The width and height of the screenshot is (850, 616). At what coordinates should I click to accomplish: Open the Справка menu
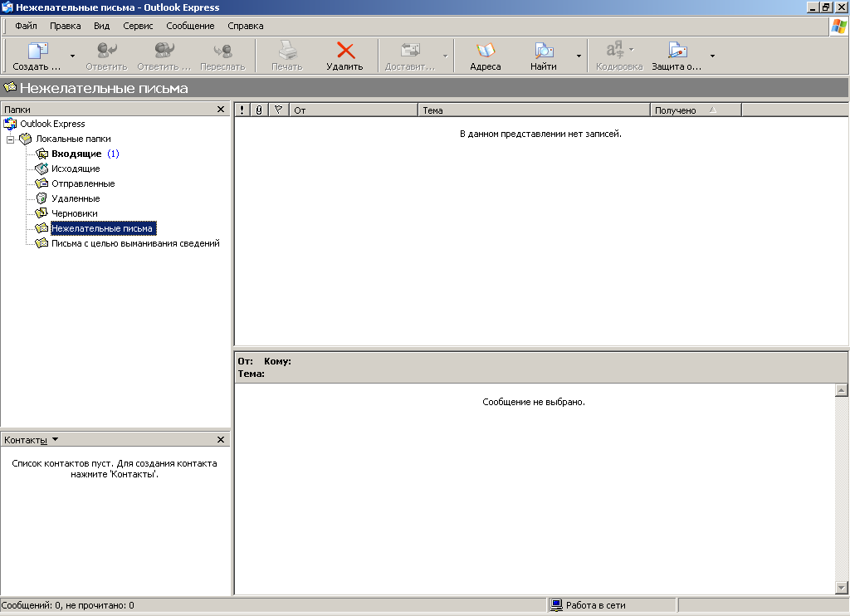[x=246, y=26]
